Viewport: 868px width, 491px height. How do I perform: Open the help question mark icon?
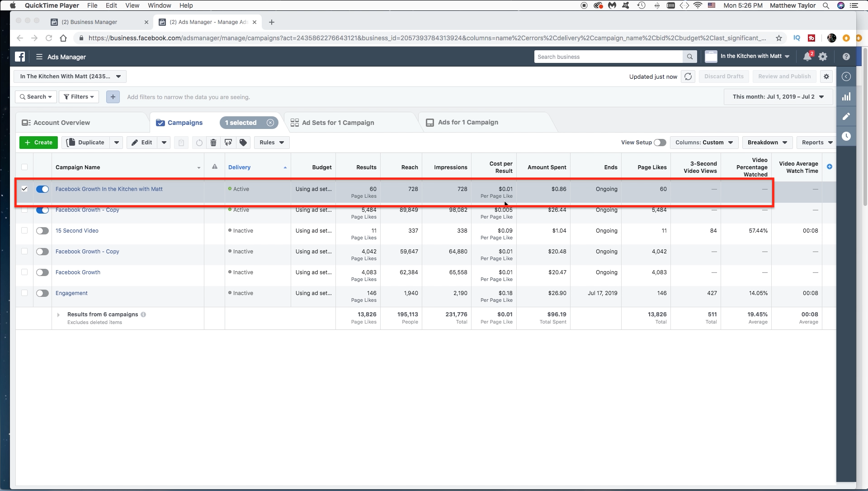coord(846,57)
